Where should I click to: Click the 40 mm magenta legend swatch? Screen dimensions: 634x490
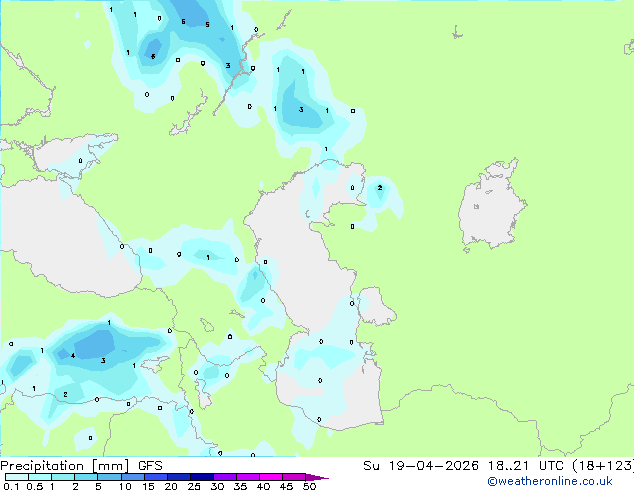(x=271, y=477)
